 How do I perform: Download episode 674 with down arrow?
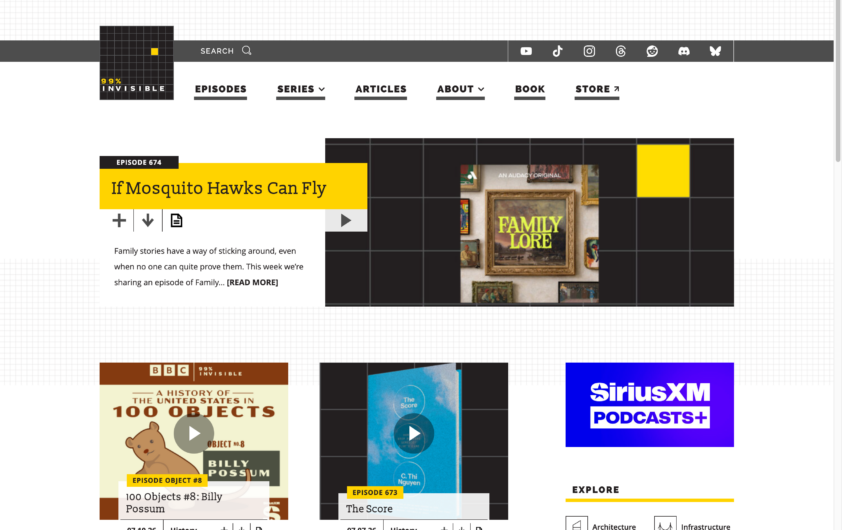148,220
